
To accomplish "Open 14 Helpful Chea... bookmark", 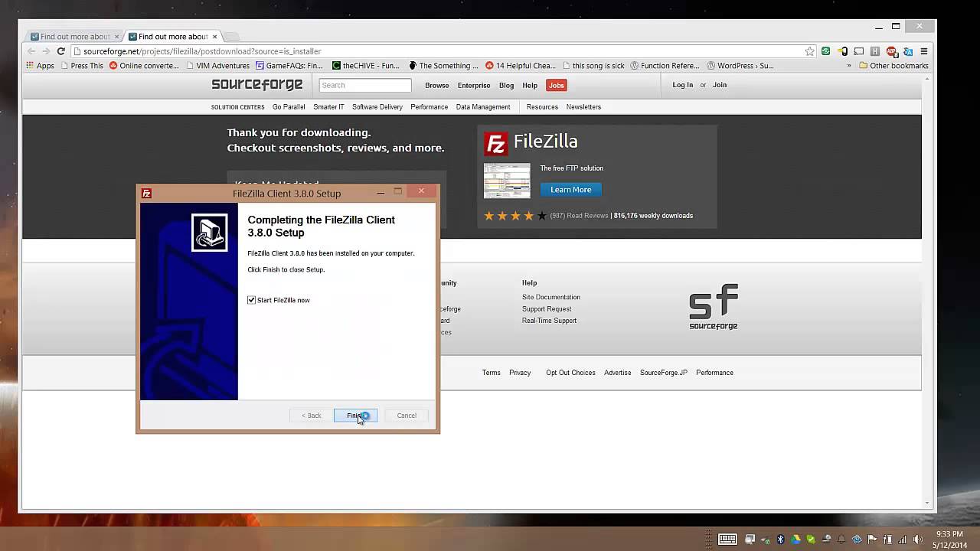I will pos(521,66).
